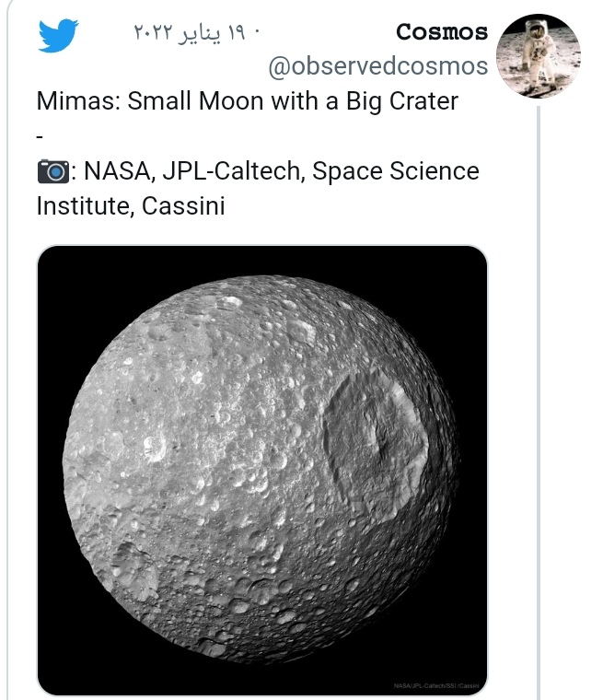The height and width of the screenshot is (700, 603).
Task: Click the camera emoji before NASA
Action: pyautogui.click(x=52, y=171)
